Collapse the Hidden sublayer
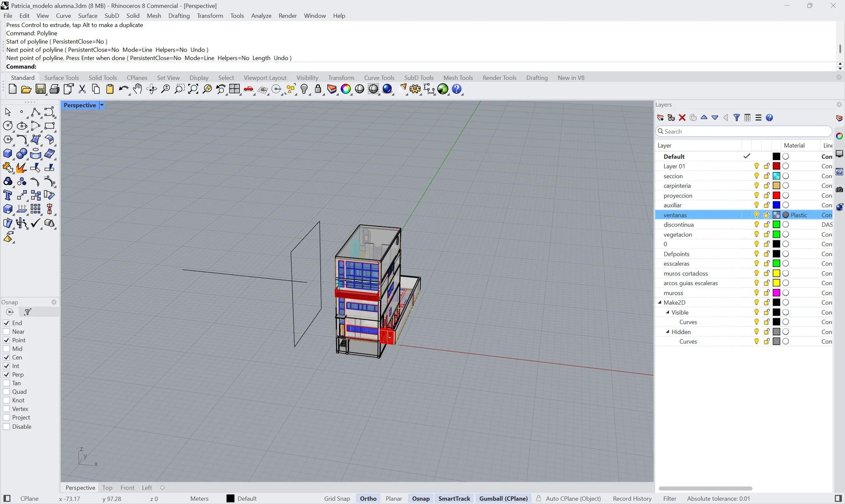 tap(668, 332)
